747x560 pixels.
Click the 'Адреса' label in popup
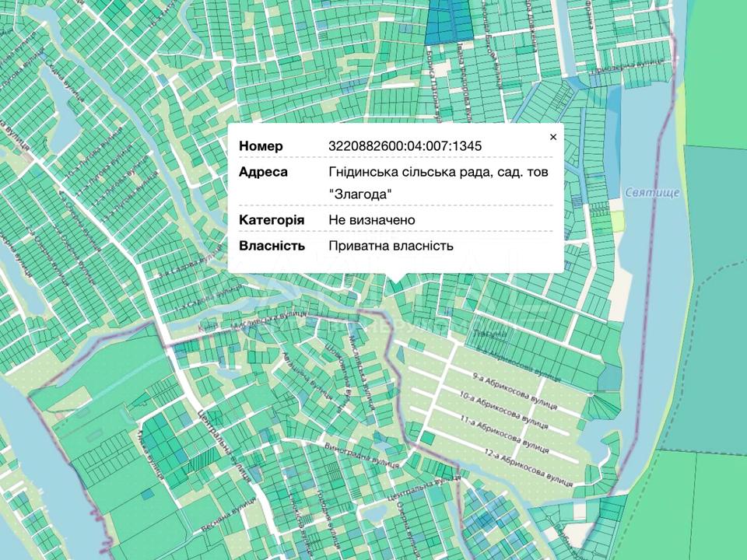[x=263, y=171]
